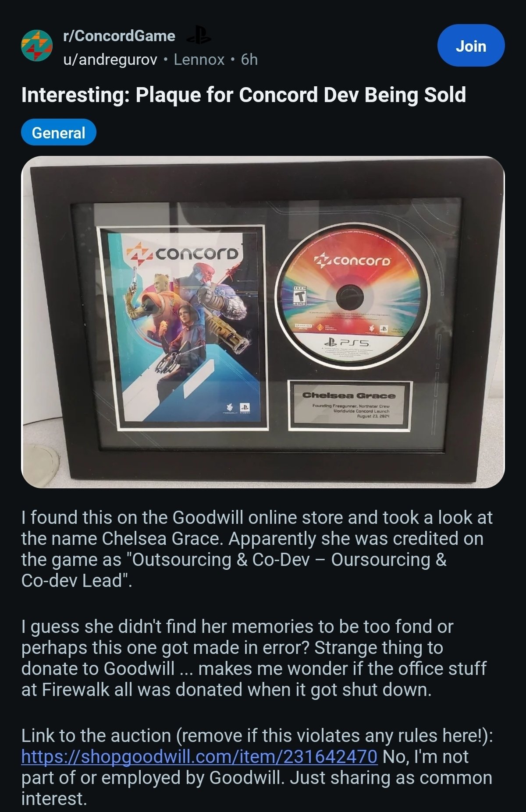Tap the Lennox user flair
This screenshot has height=812, width=526.
tap(199, 59)
